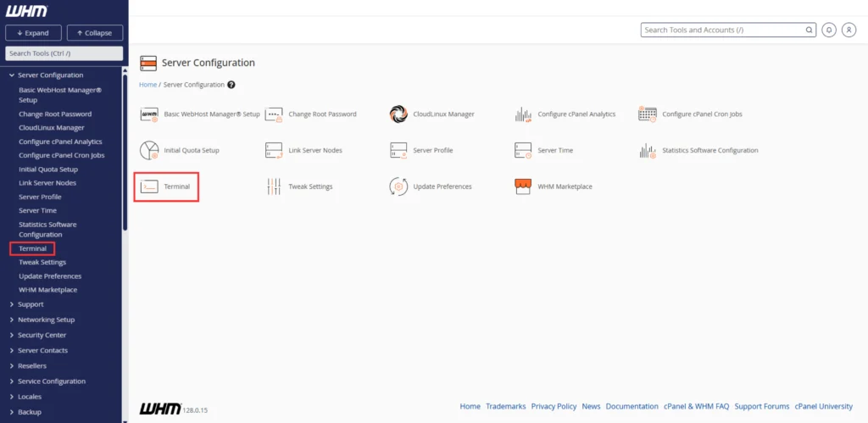Screen dimensions: 868x423
Task: Click the Home breadcrumb link
Action: click(x=147, y=85)
